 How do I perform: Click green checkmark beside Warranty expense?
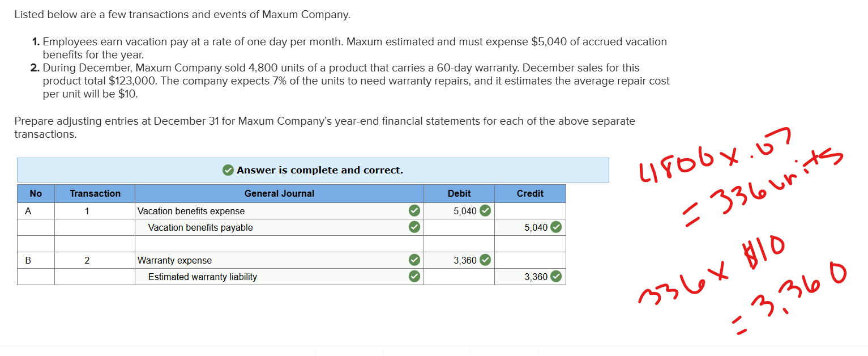click(414, 260)
